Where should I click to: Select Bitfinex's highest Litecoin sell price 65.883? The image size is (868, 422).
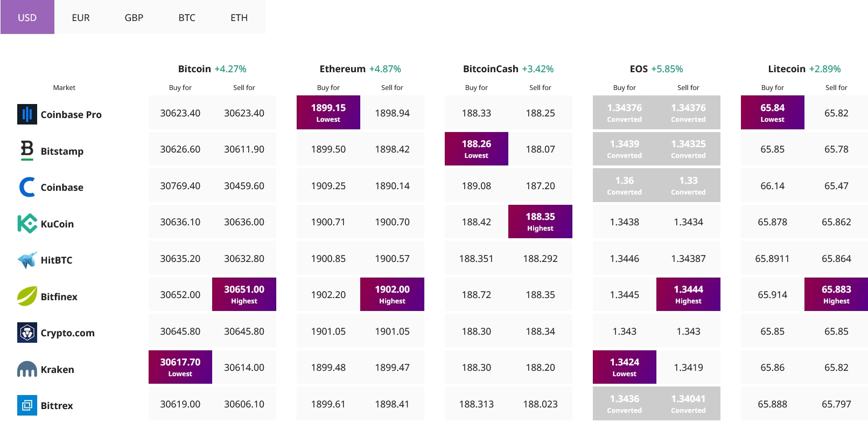click(x=836, y=294)
